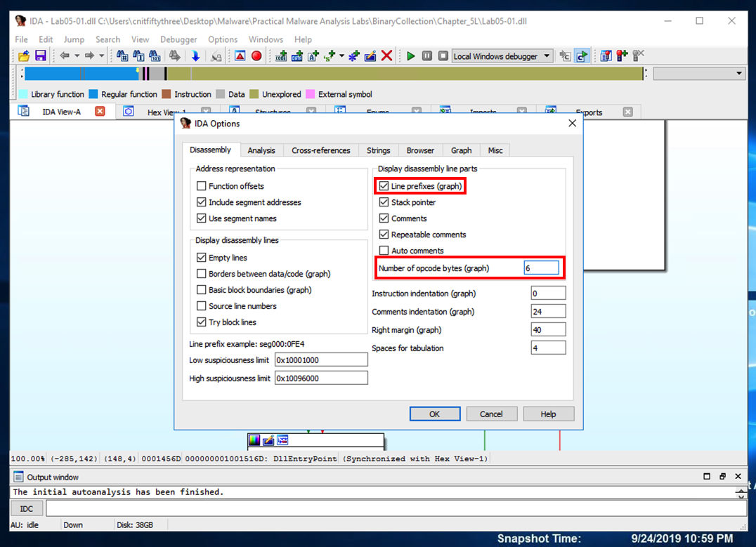756x547 pixels.
Task: Click OK to apply IDA Options
Action: pos(434,414)
